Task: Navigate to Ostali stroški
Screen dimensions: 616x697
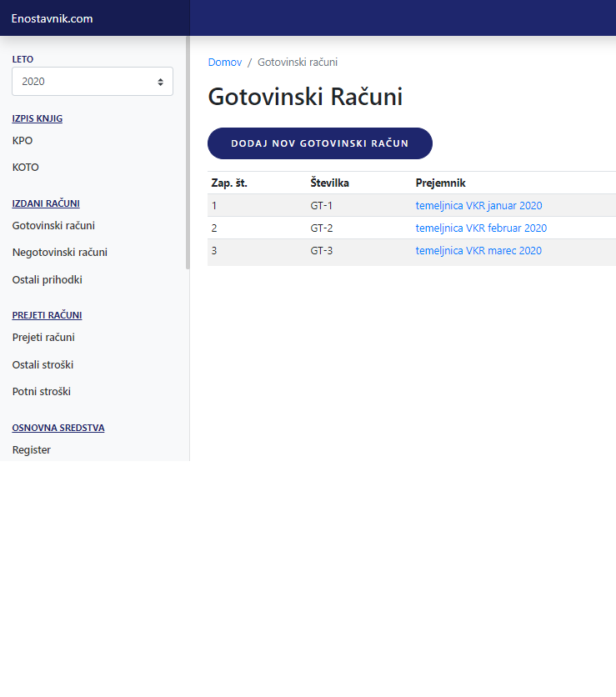Action: tap(43, 365)
